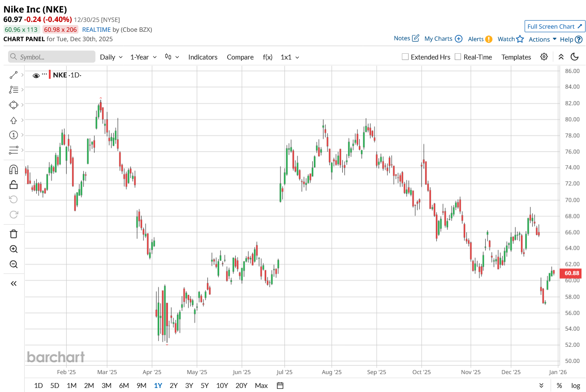Viewport: 586px width, 392px height.
Task: Click the Alerts exclamation icon
Action: (x=489, y=39)
